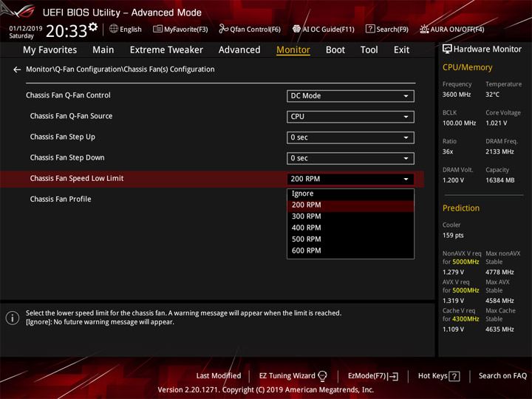Screen dimensions: 532x399
Task: Click EZ Tuning Wizard bulb icon
Action: [x=322, y=375]
